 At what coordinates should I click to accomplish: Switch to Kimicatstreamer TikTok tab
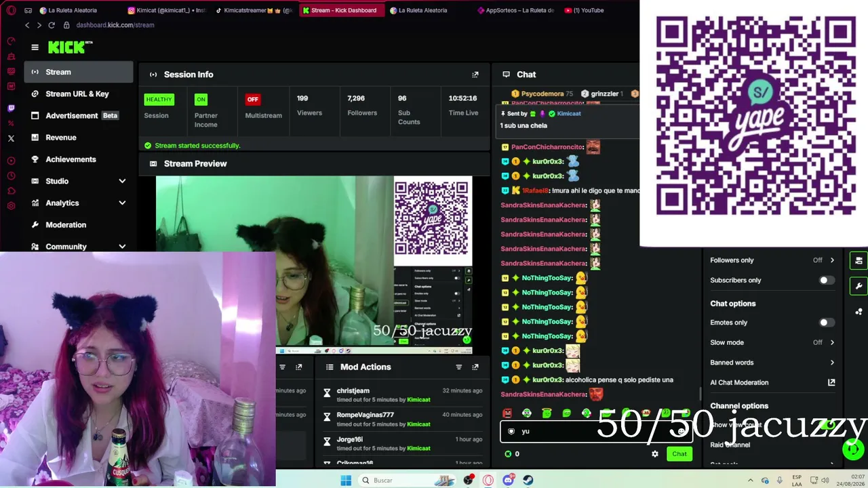(x=254, y=10)
